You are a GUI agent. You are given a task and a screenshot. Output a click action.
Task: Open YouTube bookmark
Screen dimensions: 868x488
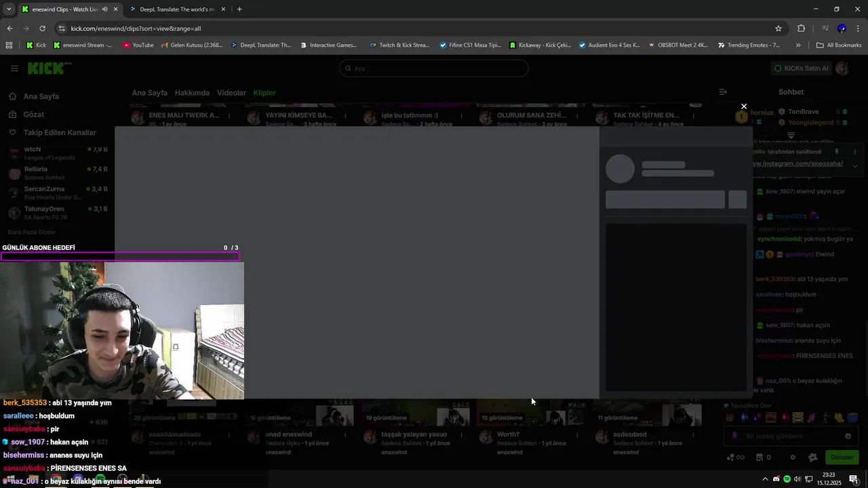pyautogui.click(x=138, y=45)
